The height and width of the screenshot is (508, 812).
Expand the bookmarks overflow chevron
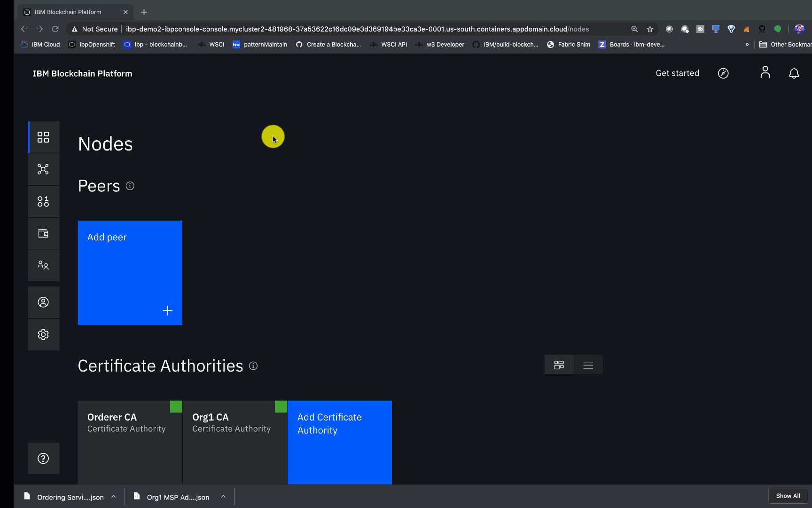(x=747, y=45)
